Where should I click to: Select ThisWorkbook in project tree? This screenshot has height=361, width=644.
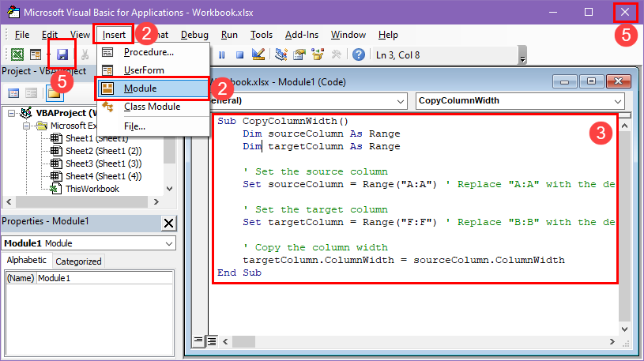point(92,189)
